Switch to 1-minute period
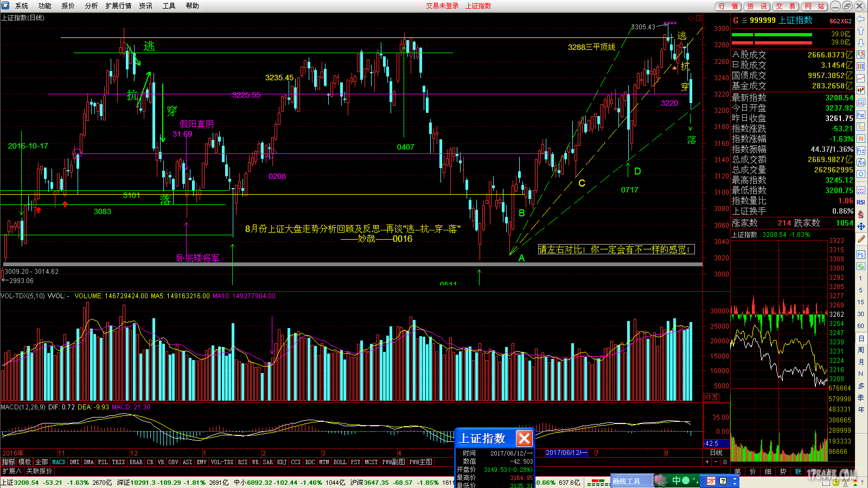 pos(860,278)
